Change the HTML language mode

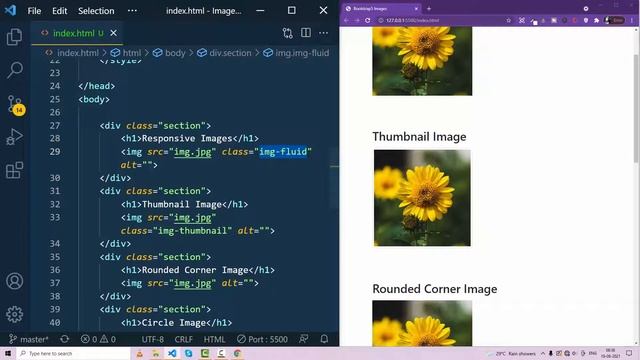click(214, 339)
